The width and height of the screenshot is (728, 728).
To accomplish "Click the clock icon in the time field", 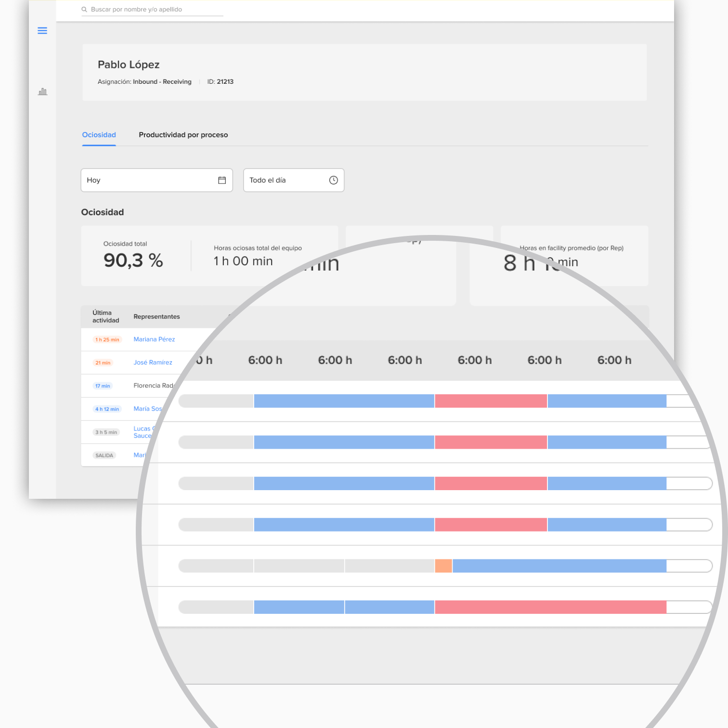I will (333, 180).
